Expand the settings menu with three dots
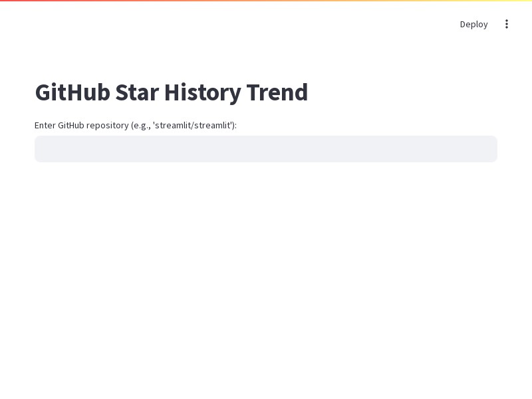The image size is (532, 399). tap(506, 24)
